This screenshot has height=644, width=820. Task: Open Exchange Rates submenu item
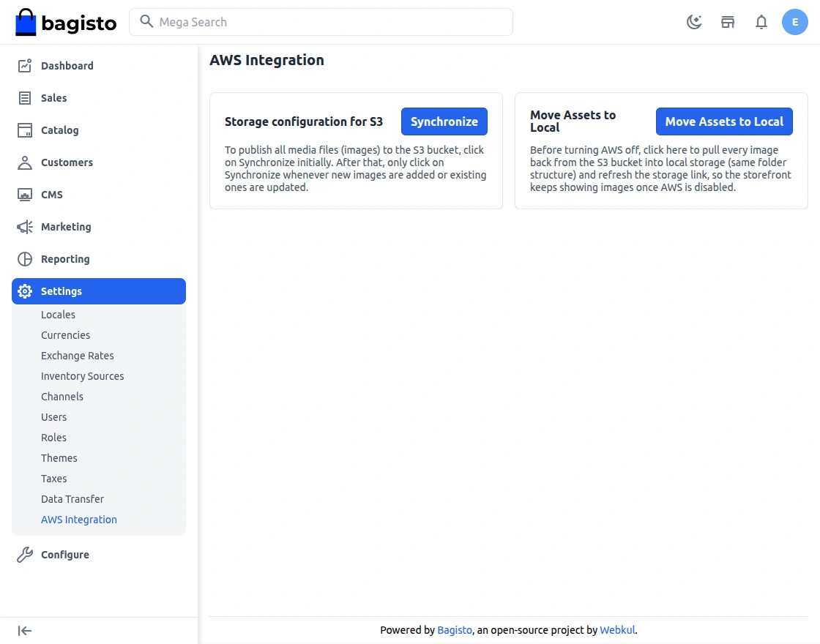coord(78,356)
